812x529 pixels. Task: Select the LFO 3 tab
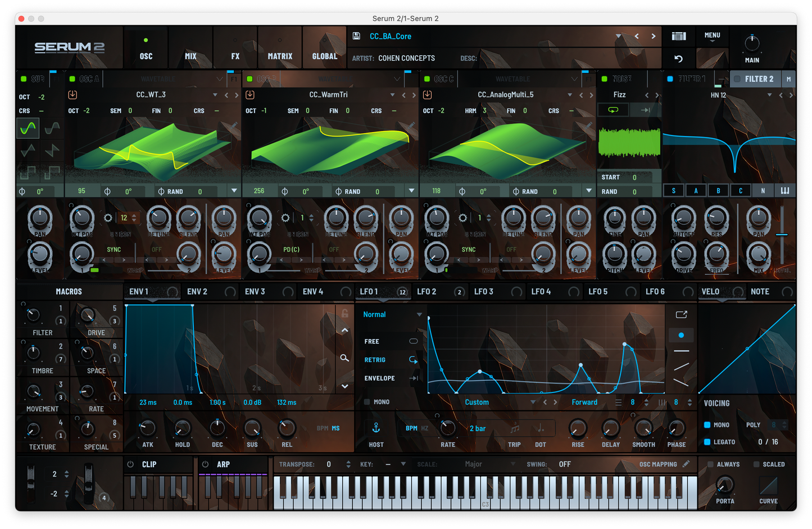pos(482,291)
